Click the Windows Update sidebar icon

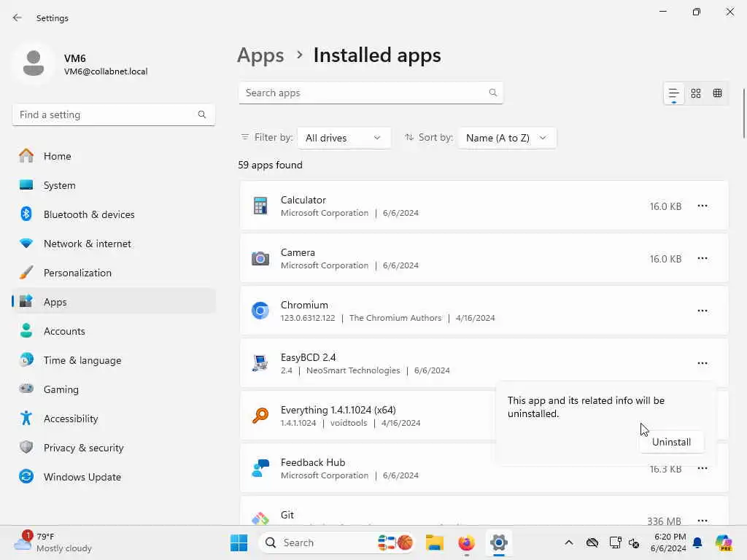tap(26, 476)
